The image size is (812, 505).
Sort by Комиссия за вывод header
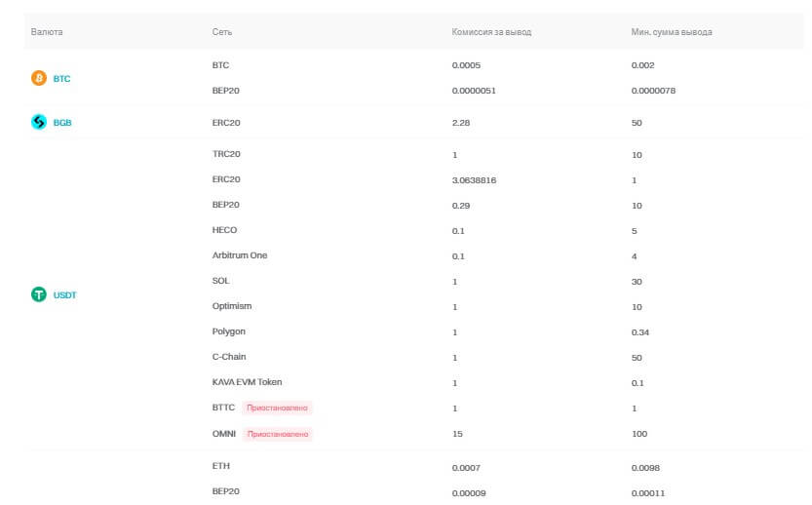491,32
